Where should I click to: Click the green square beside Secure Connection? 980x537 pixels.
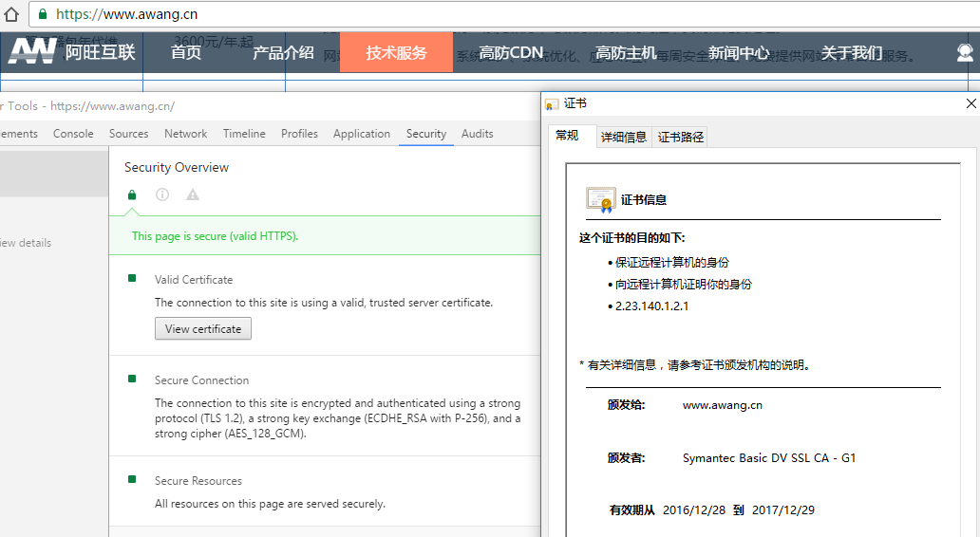(132, 379)
